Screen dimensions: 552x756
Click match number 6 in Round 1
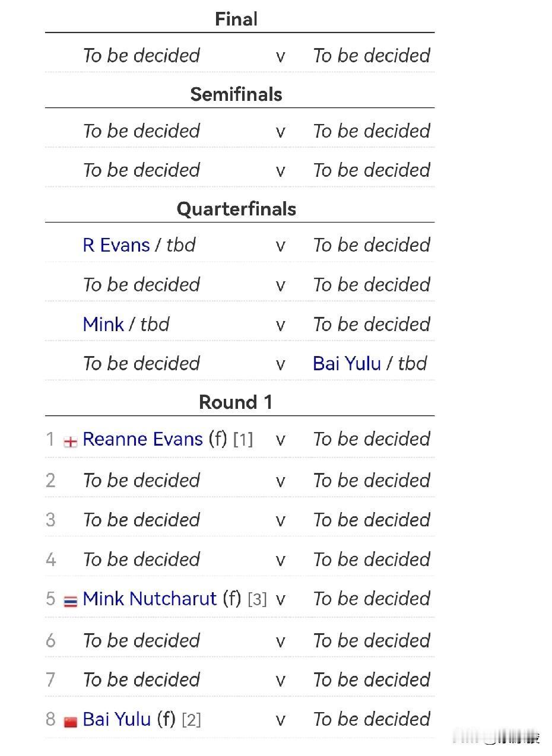click(50, 640)
